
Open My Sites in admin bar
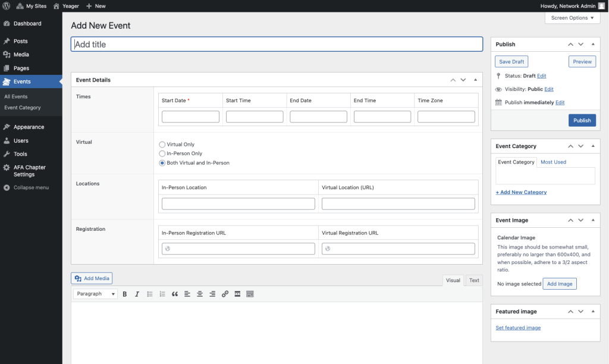point(31,6)
